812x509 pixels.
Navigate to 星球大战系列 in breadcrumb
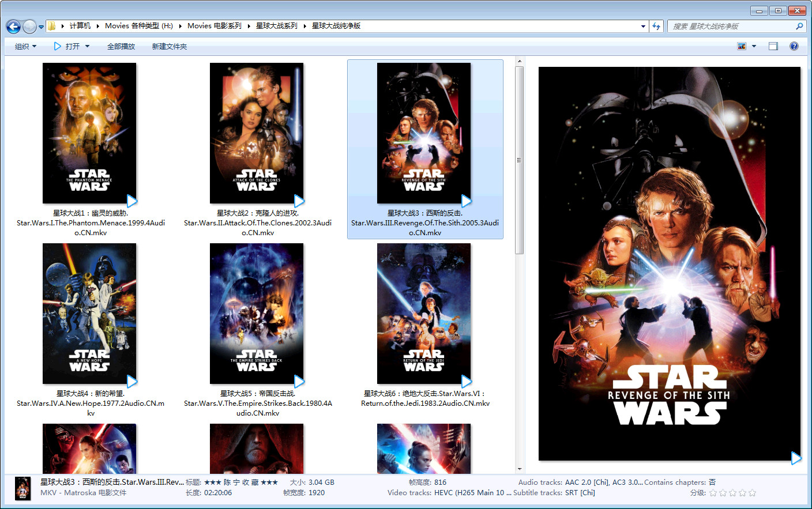point(277,26)
